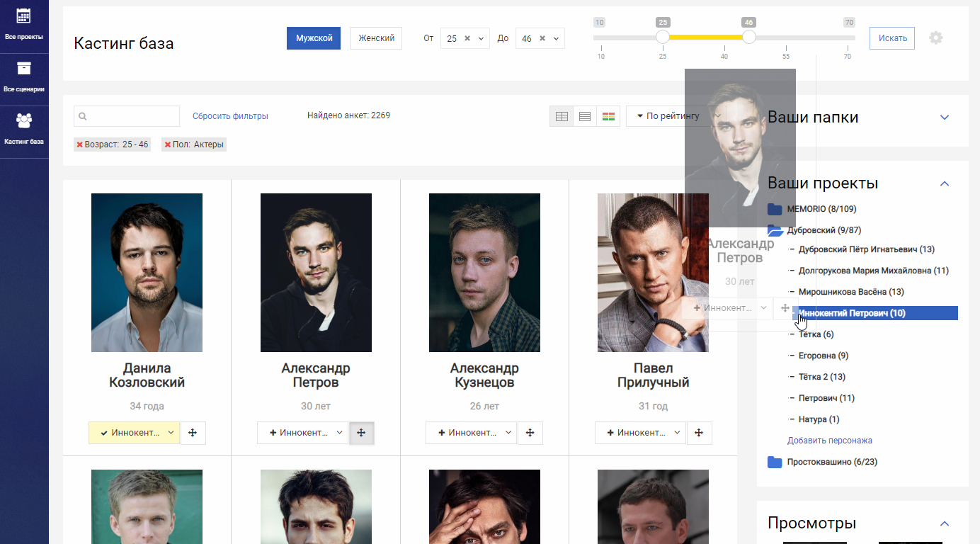Screen dimensions: 980x544
Task: Open profile name Павел Прилучный
Action: coord(653,375)
